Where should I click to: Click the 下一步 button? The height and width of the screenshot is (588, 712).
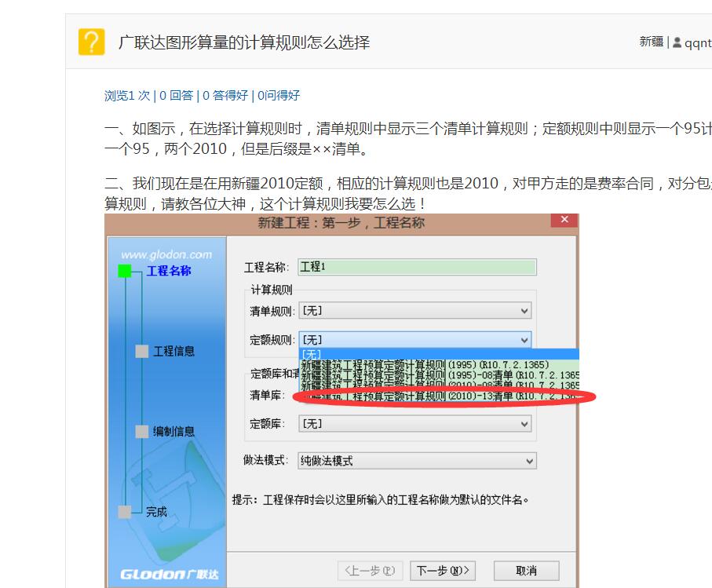click(443, 571)
